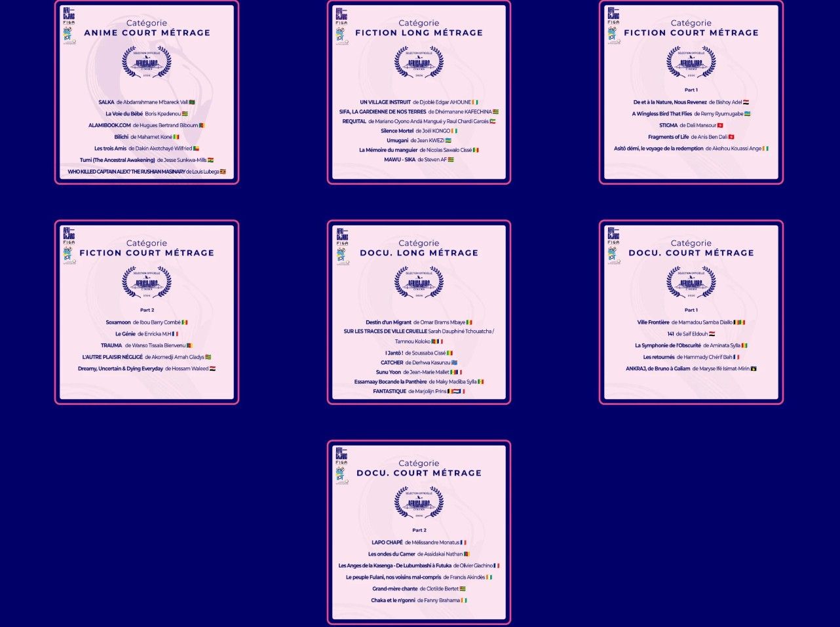840x627 pixels.
Task: Click 'Bilichi de Mahamet Koné' entry
Action: [x=147, y=137]
